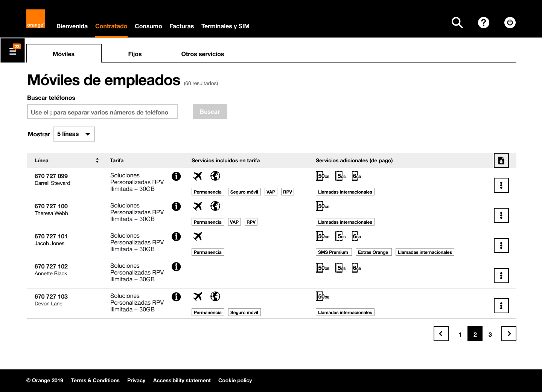Click the roaming airplane icon for Darrell Steward

[197, 176]
